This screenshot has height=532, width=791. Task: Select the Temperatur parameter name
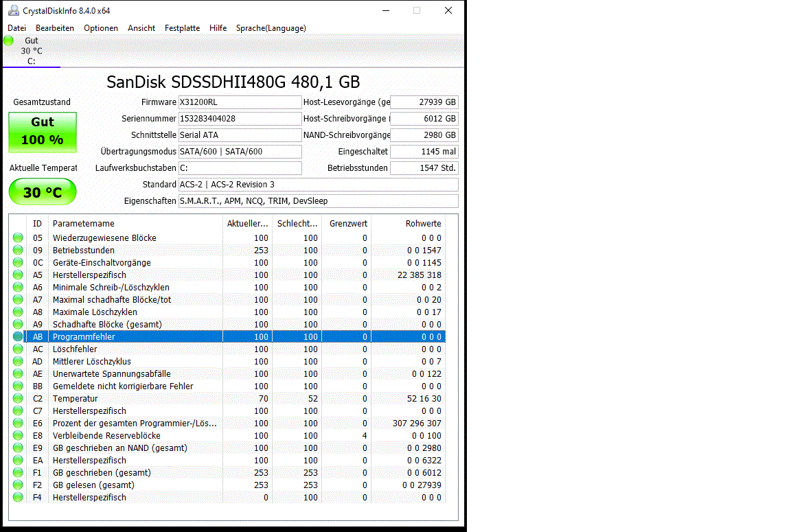(75, 398)
